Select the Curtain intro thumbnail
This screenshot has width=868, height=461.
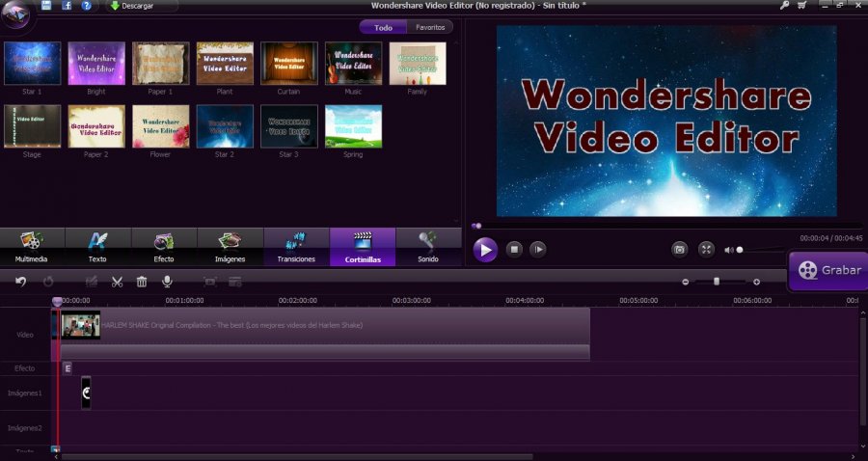(x=289, y=63)
